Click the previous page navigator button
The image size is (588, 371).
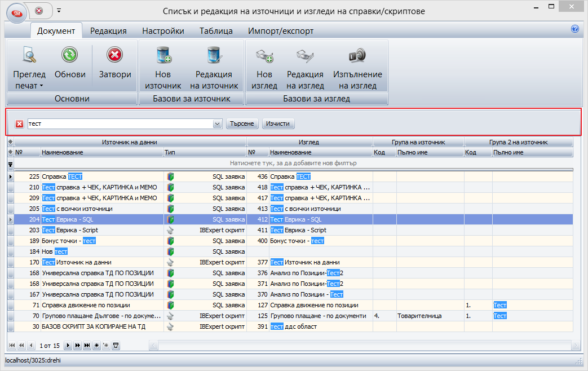tap(22, 346)
